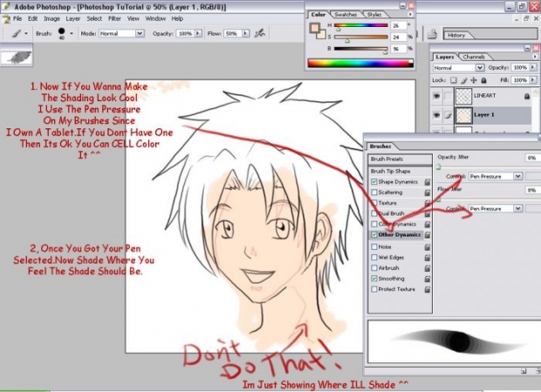Viewport: 541px width, 392px height.
Task: Open the Edit menu
Action: pos(33,18)
